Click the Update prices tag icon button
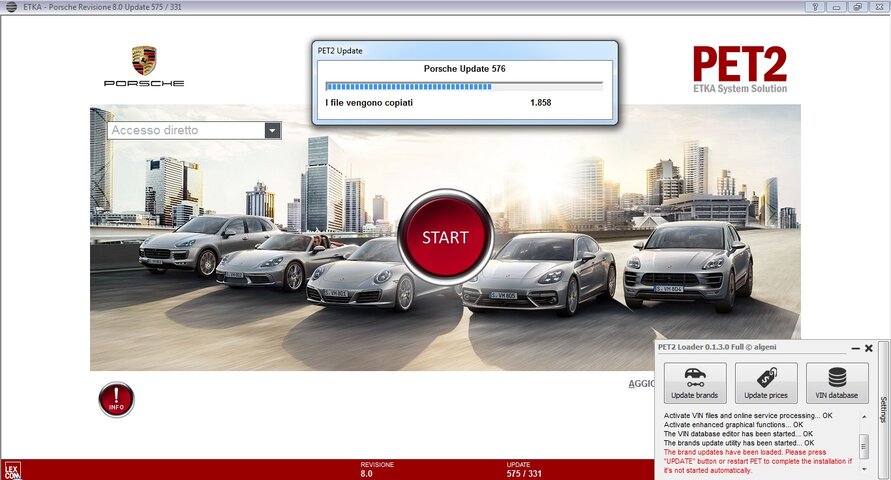Screen dimensions: 891x480 point(766,383)
